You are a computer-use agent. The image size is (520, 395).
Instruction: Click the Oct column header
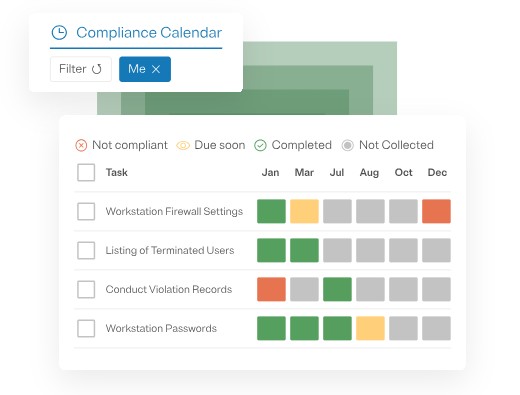pos(403,172)
